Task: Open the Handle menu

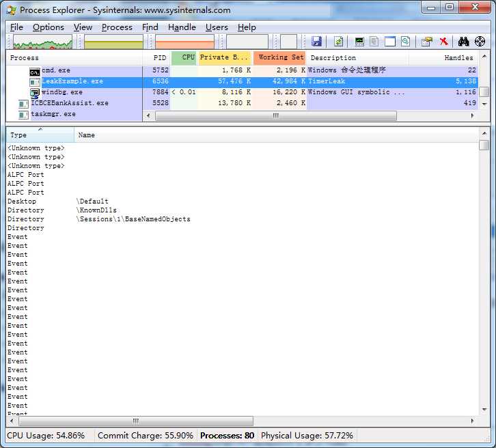Action: point(182,27)
